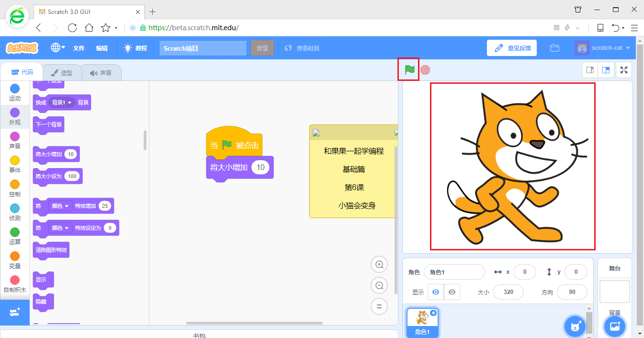Click the Scratch项目 project title field

(x=203, y=48)
